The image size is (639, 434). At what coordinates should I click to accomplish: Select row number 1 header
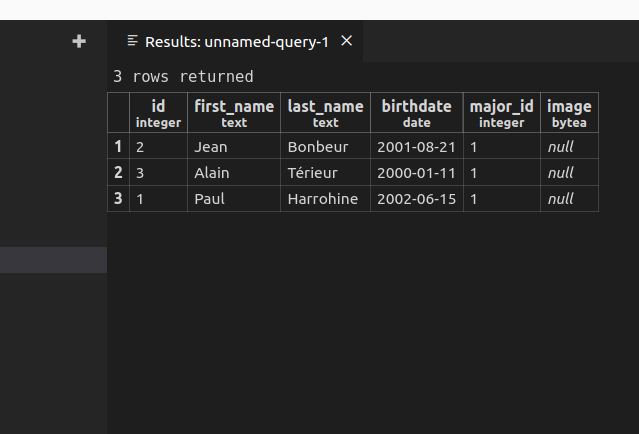pos(118,146)
